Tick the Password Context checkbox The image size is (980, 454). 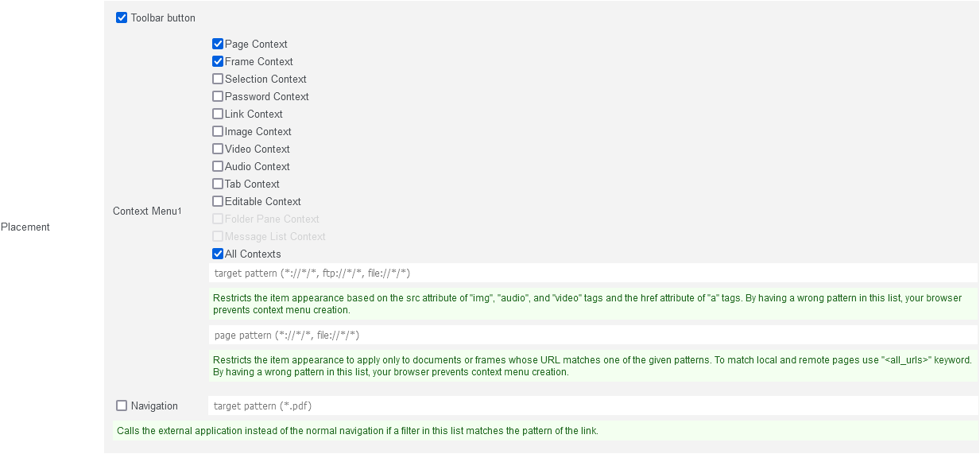coord(218,97)
